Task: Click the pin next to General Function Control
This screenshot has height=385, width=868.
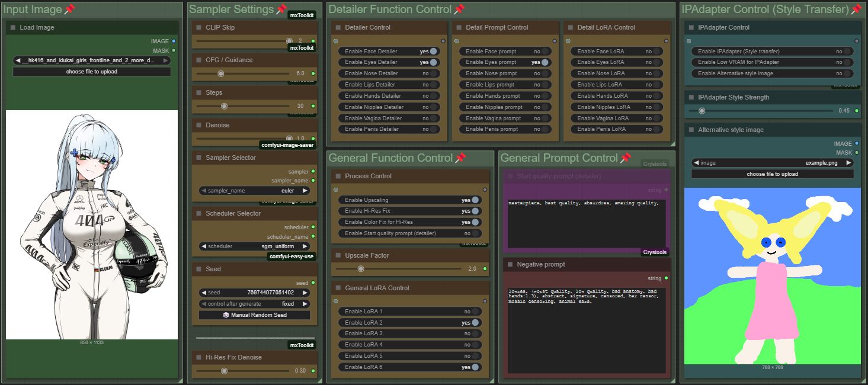Action: point(460,158)
